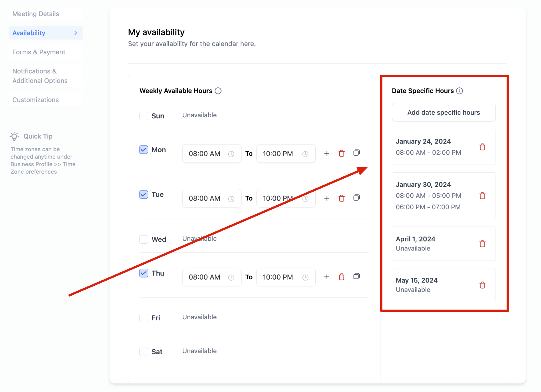Remove January 24, 2024 date-specific hours
541x392 pixels.
point(482,147)
